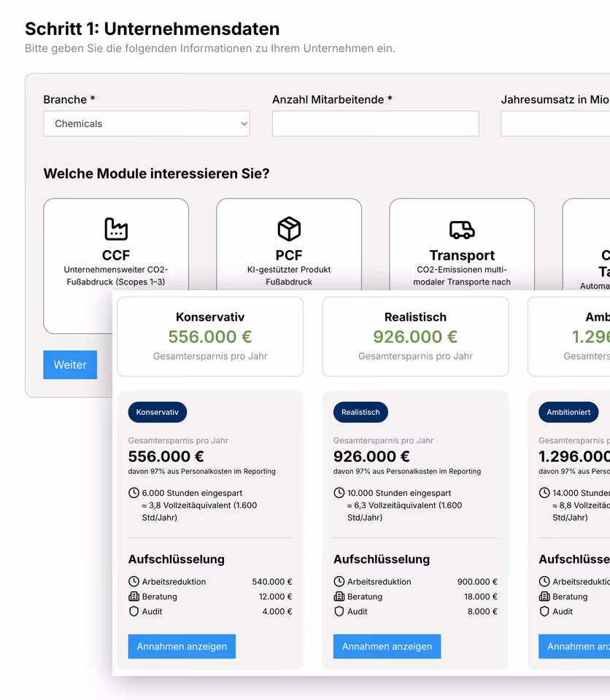This screenshot has height=700, width=610.
Task: Click the green 556.000 € total
Action: click(210, 337)
